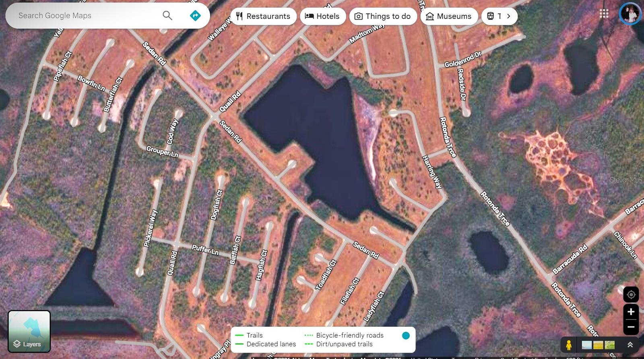Open the blue sky imagery thumbnail
Image resolution: width=644 pixels, height=359 pixels.
tap(587, 345)
